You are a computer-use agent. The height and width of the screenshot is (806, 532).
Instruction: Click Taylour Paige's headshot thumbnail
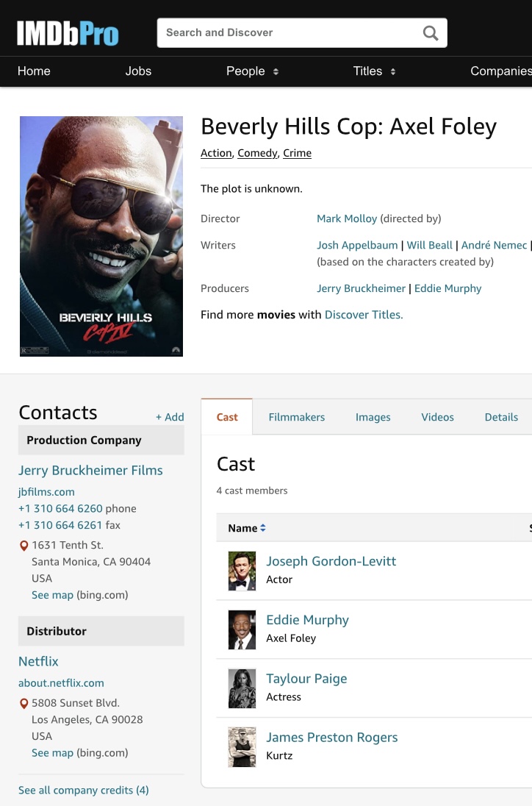click(242, 688)
